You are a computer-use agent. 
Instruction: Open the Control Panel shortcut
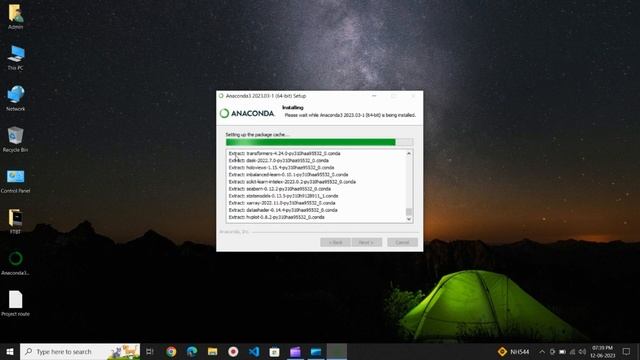pos(16,181)
